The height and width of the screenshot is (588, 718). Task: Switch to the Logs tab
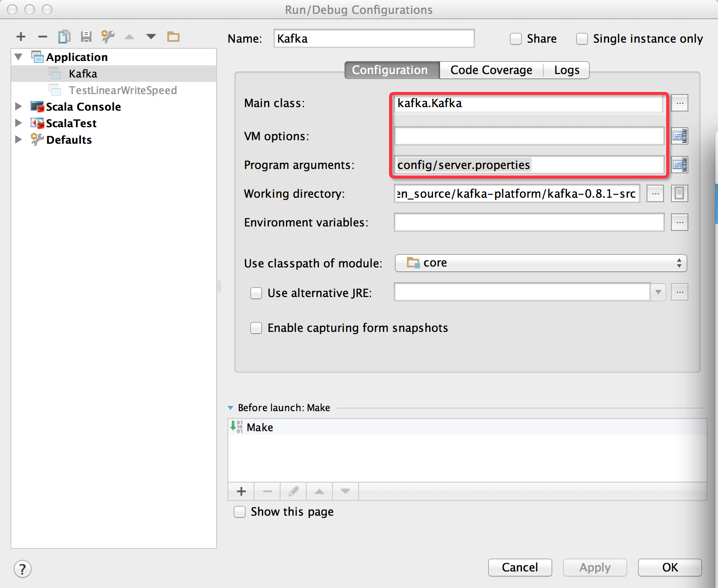click(567, 70)
